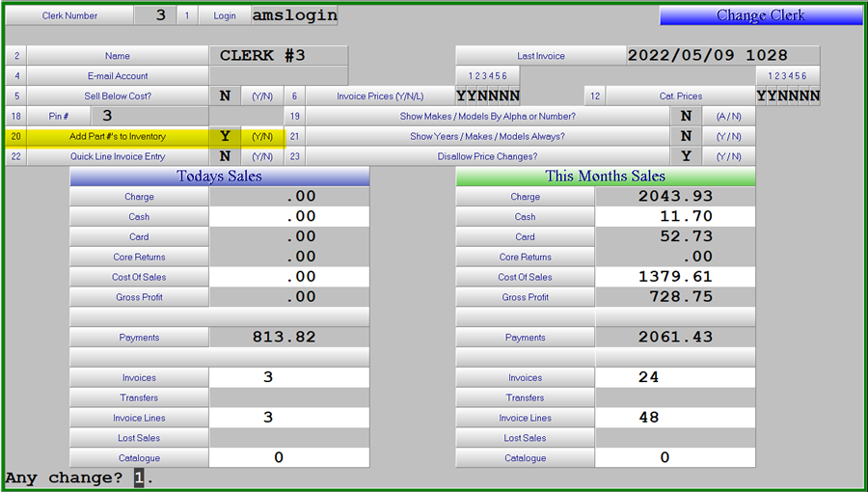Select the Name label button
868x492 pixels.
point(118,56)
